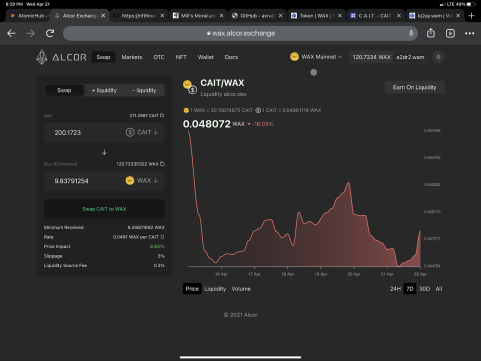This screenshot has height=361, width=481.
Task: Go forward with the browser forward arrow
Action: [30, 33]
